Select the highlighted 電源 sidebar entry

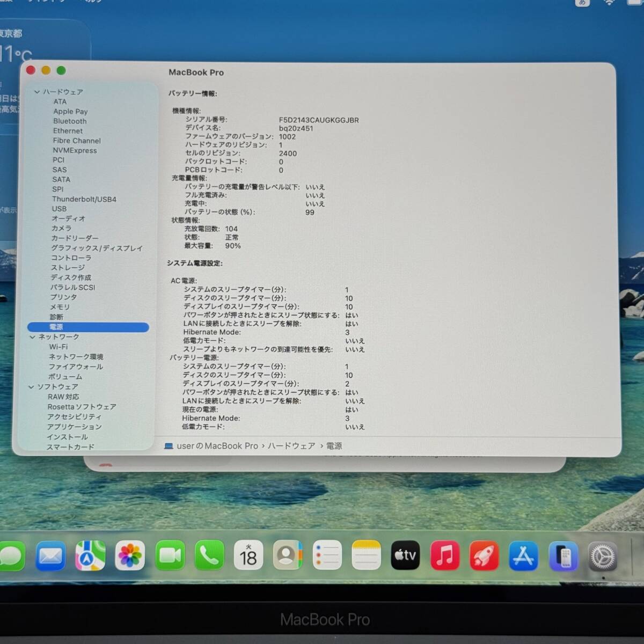click(55, 327)
